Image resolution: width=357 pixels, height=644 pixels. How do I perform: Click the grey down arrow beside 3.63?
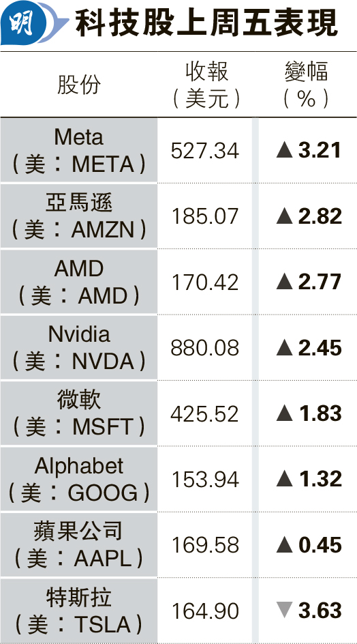284,611
